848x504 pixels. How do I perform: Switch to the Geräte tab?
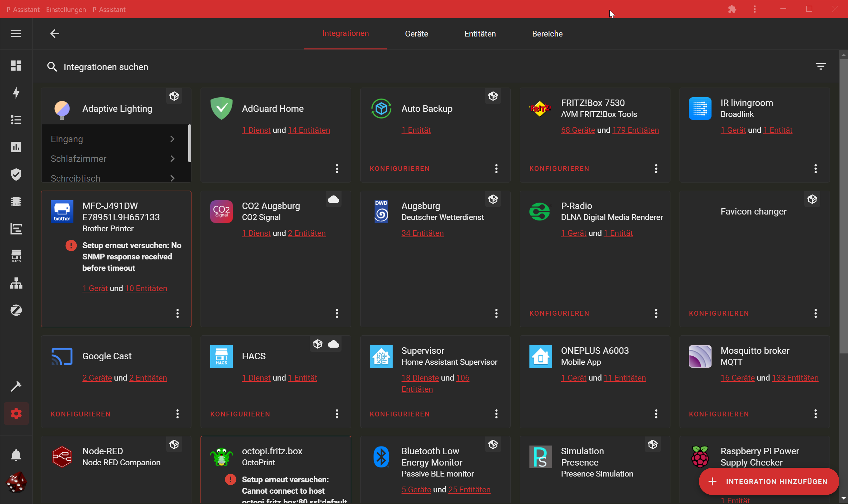click(x=416, y=34)
